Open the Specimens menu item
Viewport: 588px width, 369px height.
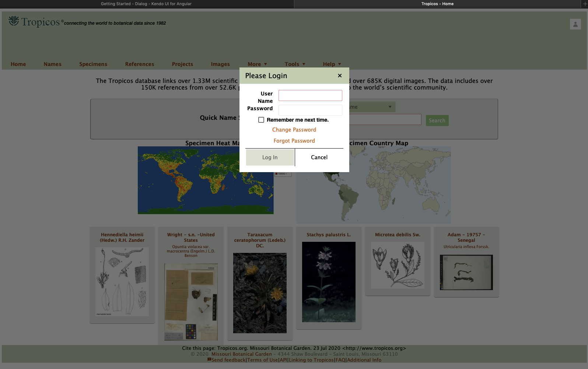point(93,64)
